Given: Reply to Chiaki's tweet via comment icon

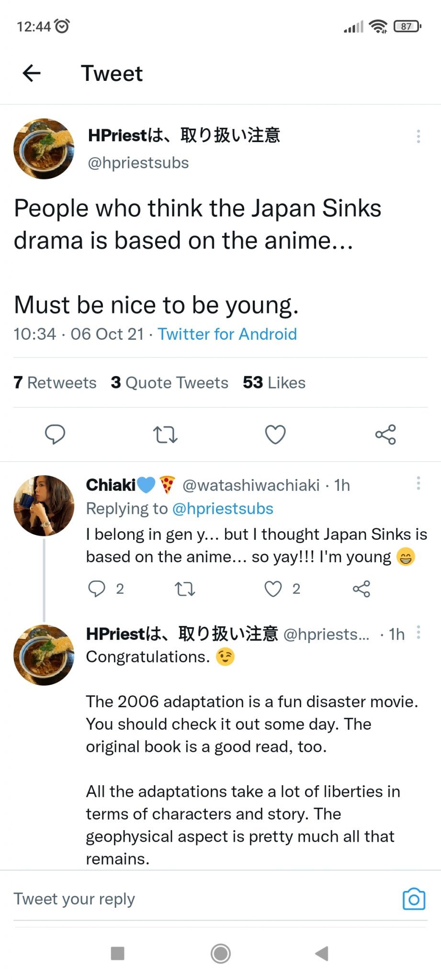Looking at the screenshot, I should pos(97,589).
